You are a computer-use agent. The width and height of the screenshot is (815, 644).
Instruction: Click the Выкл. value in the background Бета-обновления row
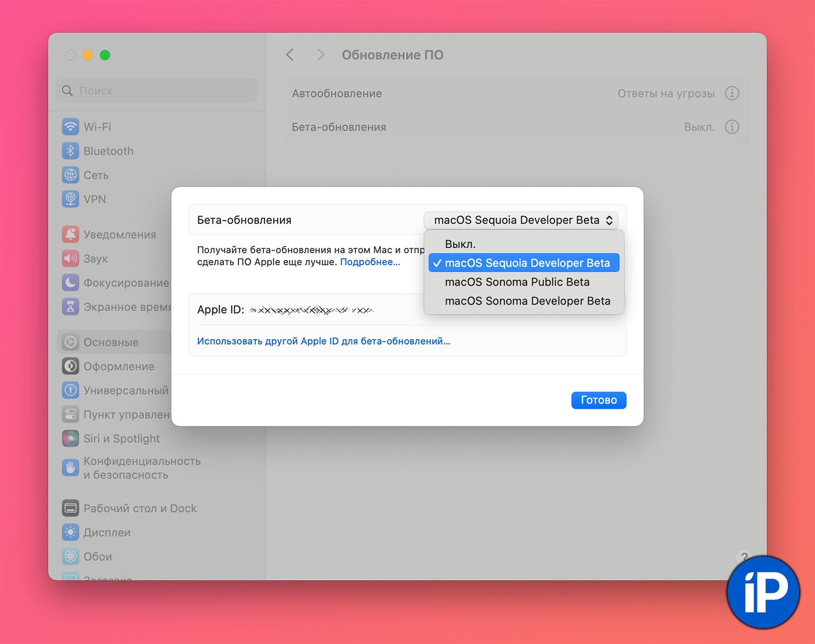coord(699,127)
